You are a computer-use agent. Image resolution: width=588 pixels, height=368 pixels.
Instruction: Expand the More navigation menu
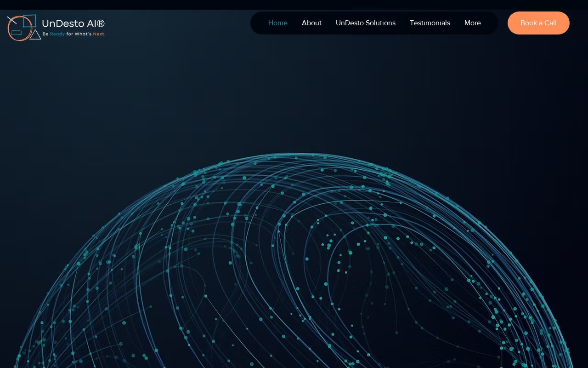473,23
